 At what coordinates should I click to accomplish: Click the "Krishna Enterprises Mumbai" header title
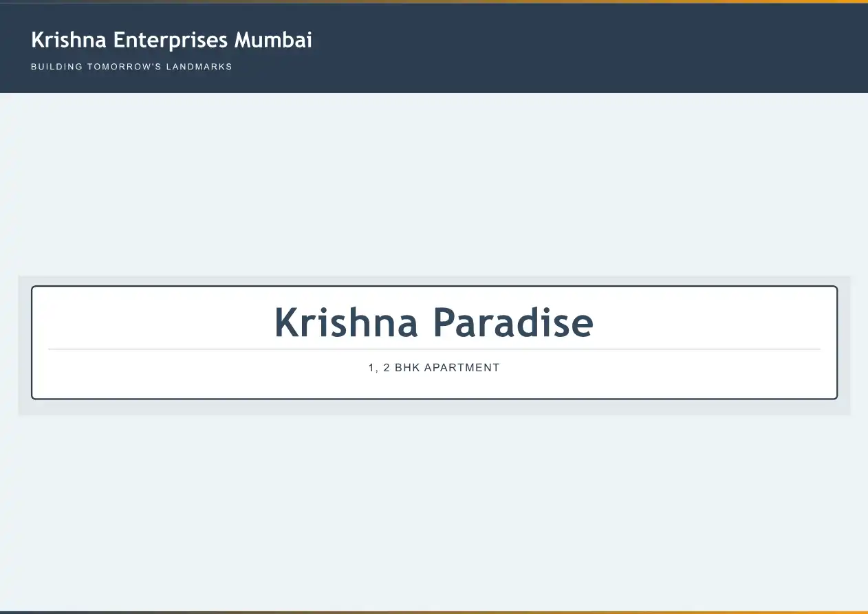point(171,40)
